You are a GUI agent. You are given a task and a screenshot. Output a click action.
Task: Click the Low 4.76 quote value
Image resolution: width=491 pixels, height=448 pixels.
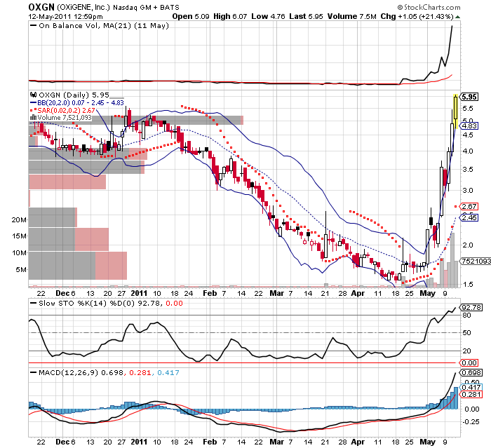point(268,16)
